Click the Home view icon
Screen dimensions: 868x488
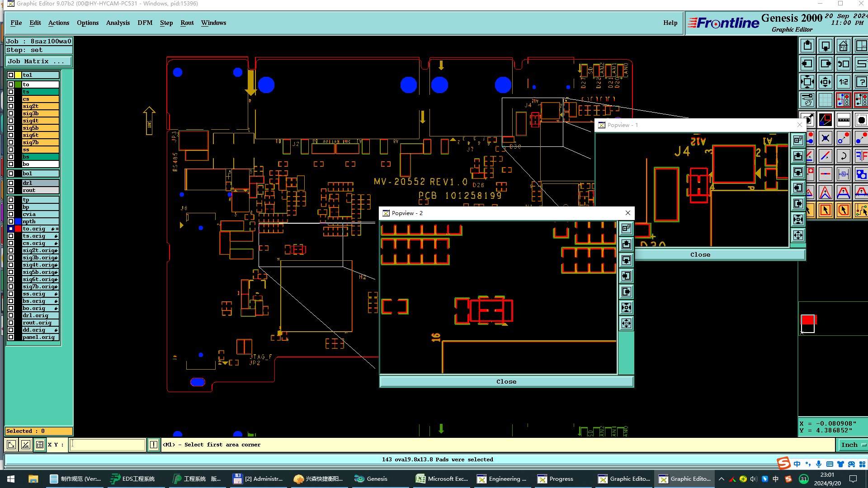tap(844, 46)
